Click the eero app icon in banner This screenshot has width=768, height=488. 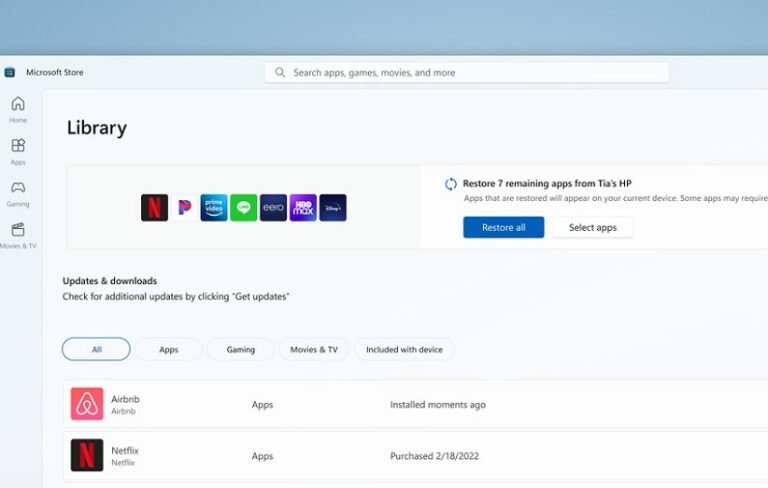pyautogui.click(x=273, y=208)
